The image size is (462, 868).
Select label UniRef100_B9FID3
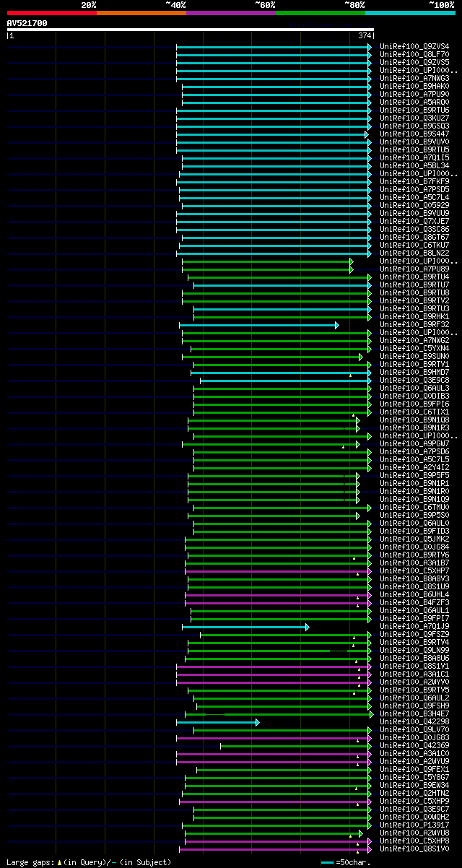pos(414,531)
